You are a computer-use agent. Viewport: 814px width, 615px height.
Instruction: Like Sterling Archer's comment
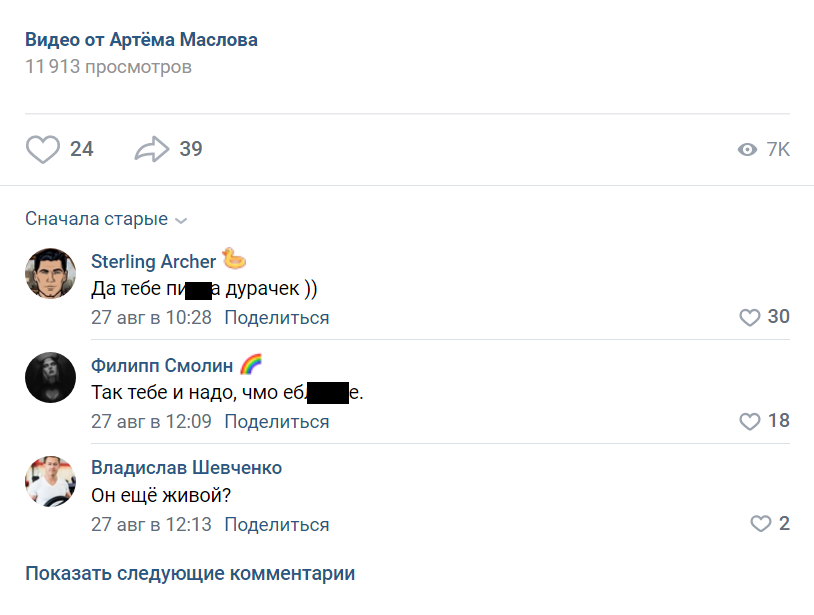(x=750, y=318)
